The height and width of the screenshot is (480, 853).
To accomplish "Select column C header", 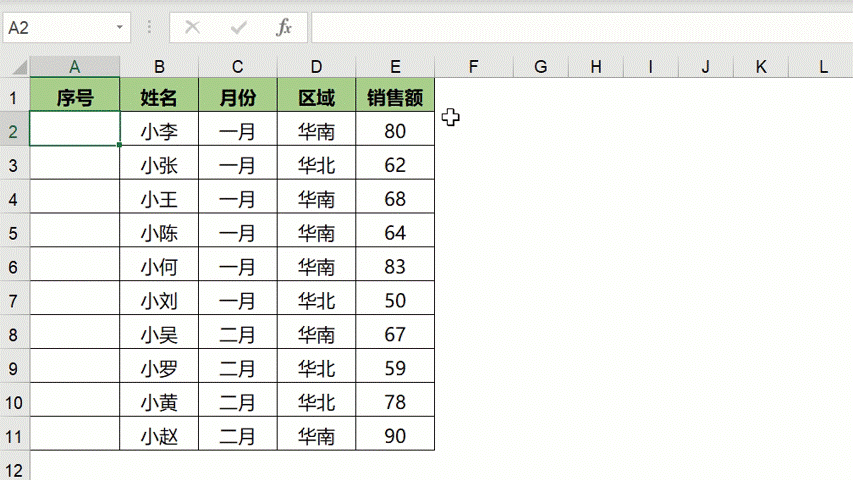I will click(238, 67).
